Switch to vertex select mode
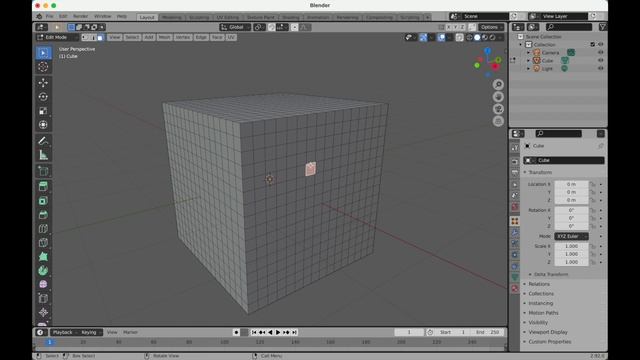Screen dimensions: 640x360 pos(85,38)
